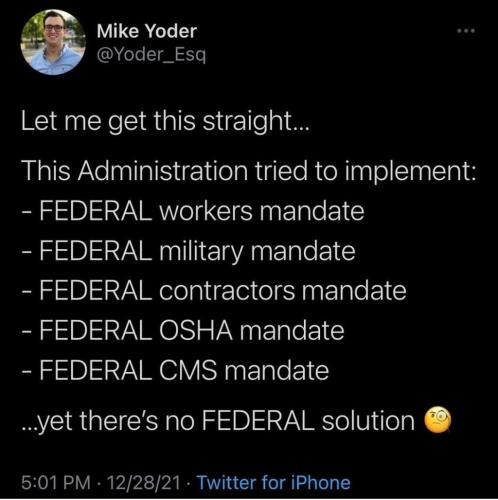Select the 'FEDERAL OSHA mandate' line
This screenshot has height=500, width=498.
click(x=183, y=330)
